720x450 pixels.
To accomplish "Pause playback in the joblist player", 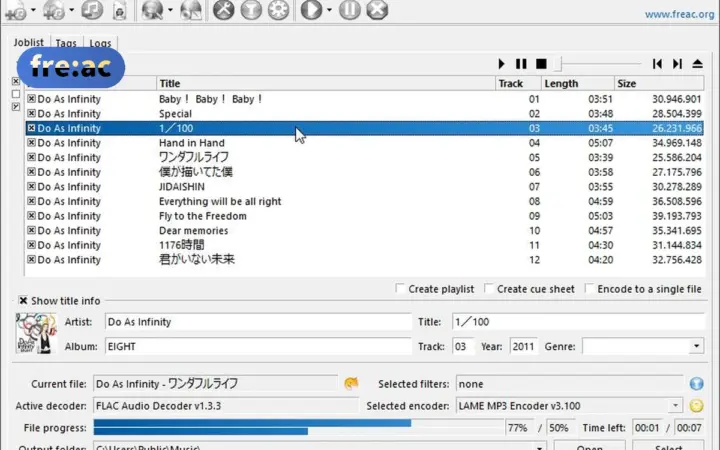I will 521,64.
